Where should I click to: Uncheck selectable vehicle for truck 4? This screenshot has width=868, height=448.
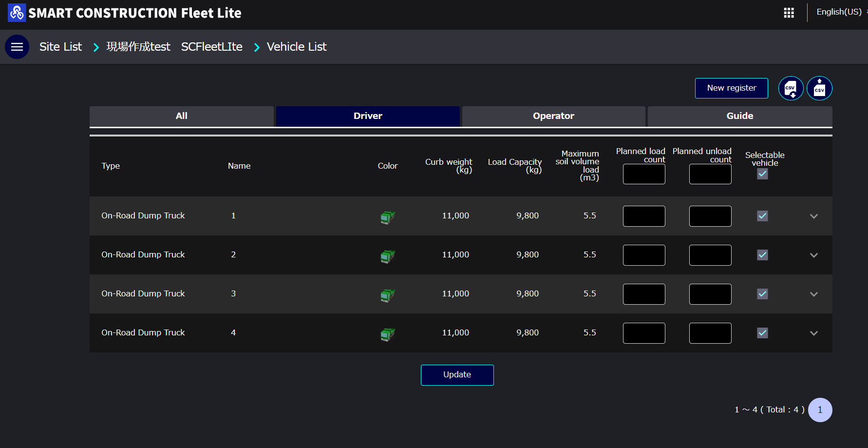tap(763, 333)
